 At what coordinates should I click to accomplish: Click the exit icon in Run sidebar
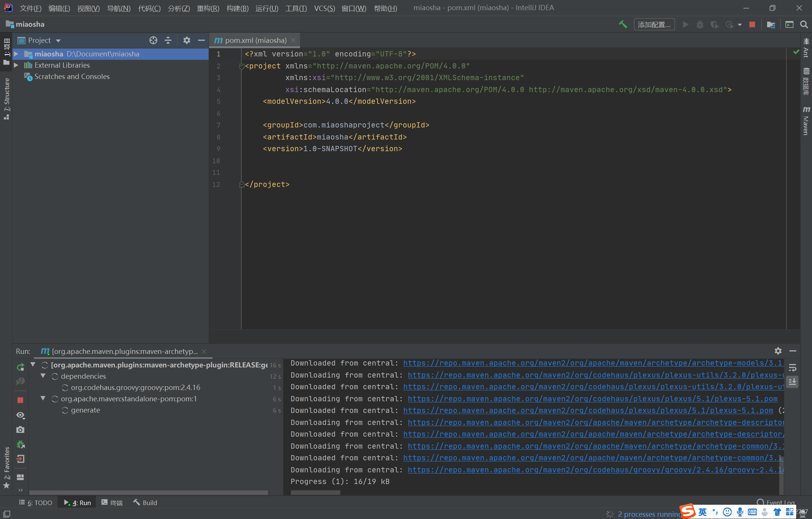(x=20, y=459)
